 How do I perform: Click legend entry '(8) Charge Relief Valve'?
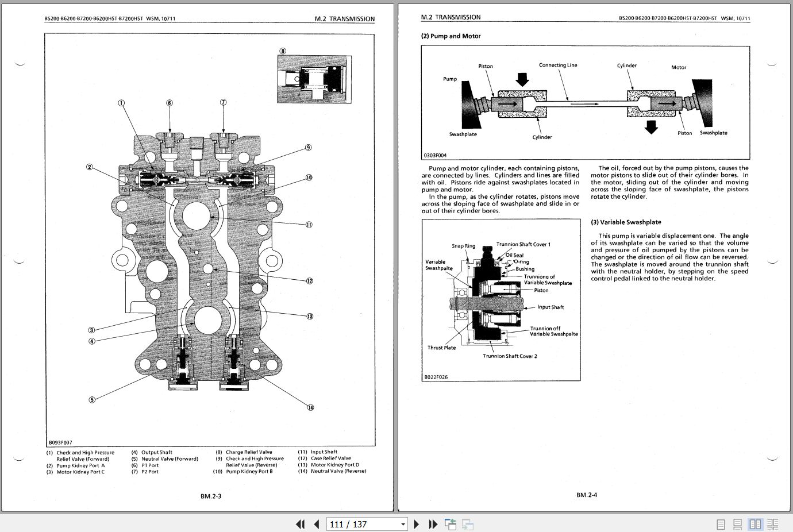point(244,452)
